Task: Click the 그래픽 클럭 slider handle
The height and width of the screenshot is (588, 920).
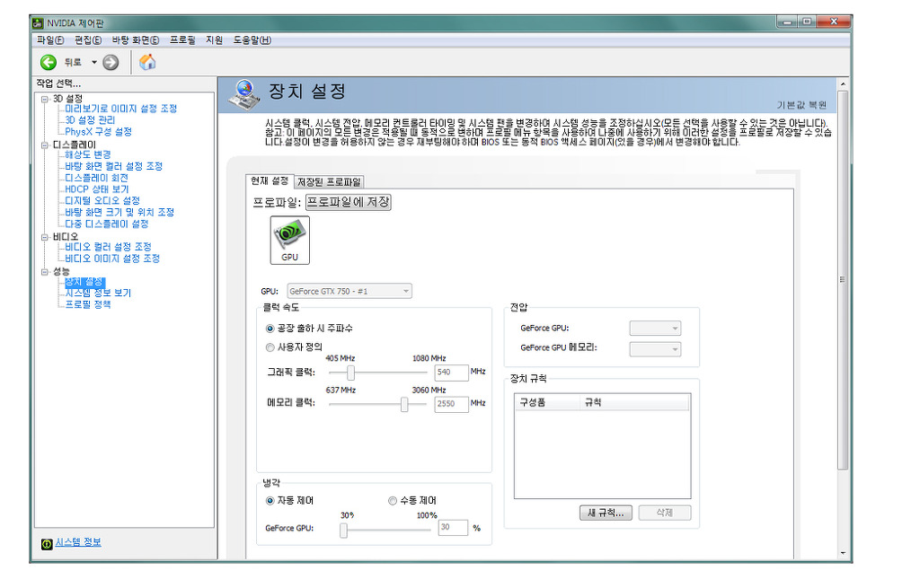Action: (x=351, y=373)
